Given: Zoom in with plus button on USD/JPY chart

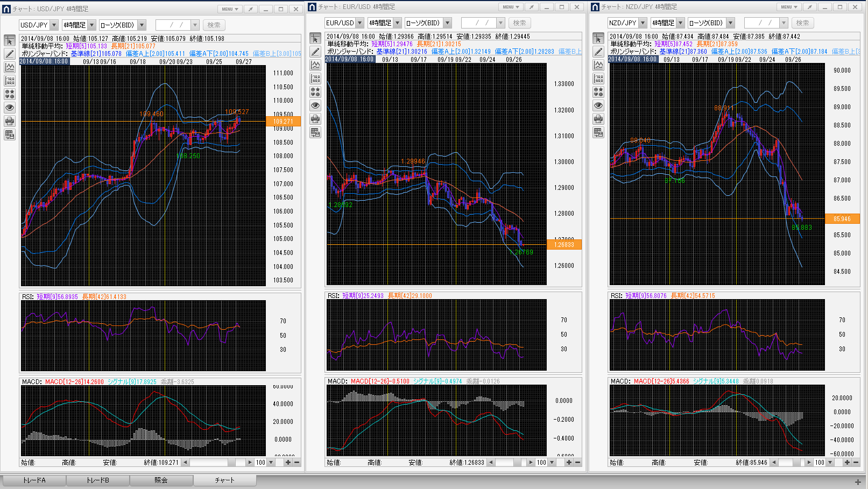Looking at the screenshot, I should click(x=288, y=462).
